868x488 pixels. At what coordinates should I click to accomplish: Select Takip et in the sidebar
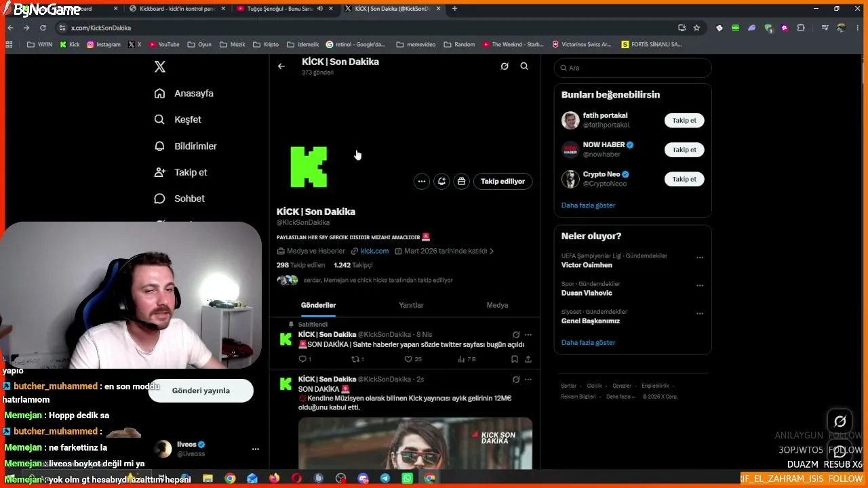180,172
